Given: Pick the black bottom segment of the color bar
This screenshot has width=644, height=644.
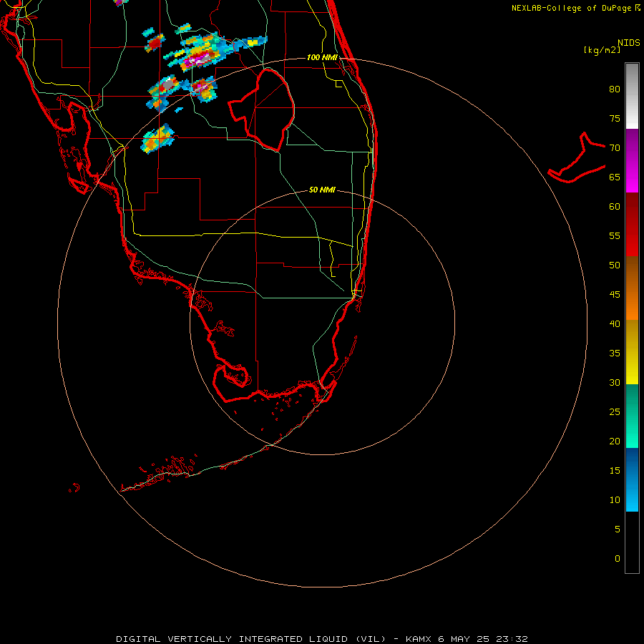Looking at the screenshot, I should tap(632, 542).
